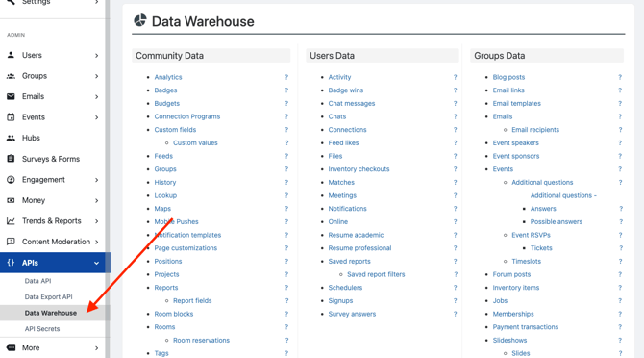Click the Content Moderation flag icon

[12, 242]
